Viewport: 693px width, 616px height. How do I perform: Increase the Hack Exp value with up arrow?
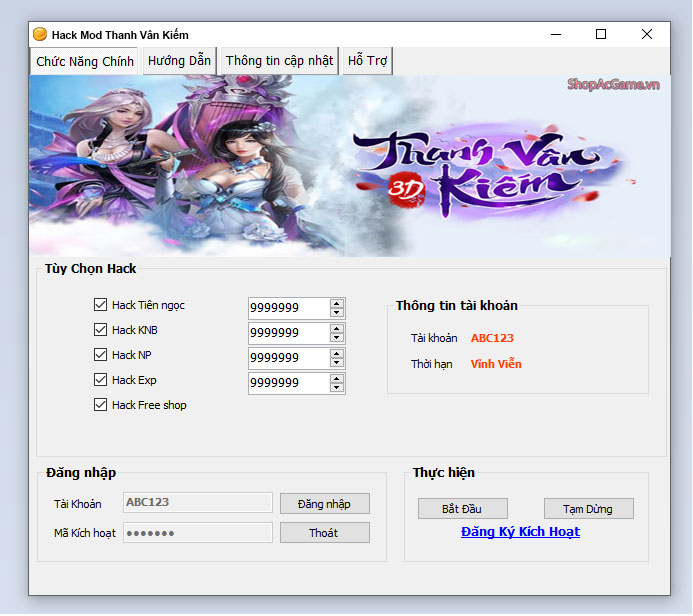click(x=337, y=379)
